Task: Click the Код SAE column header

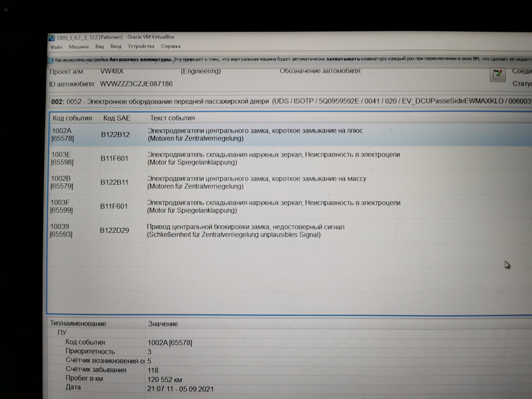Action: [x=117, y=118]
